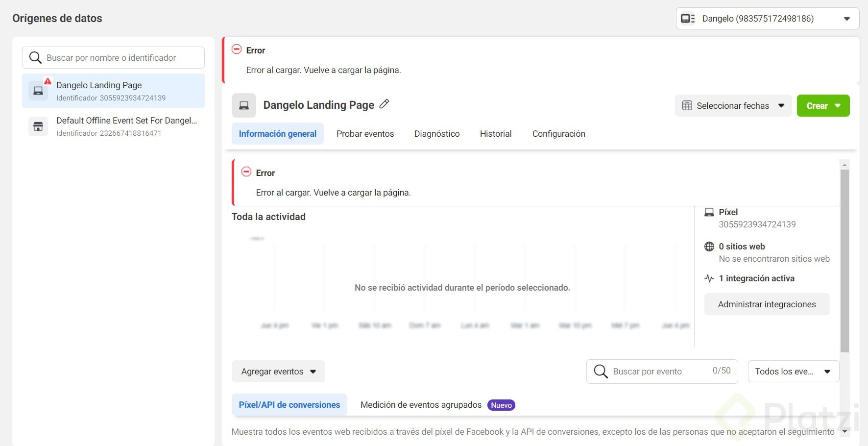
Task: Open the Dangelo business account dropdown
Action: coord(768,19)
